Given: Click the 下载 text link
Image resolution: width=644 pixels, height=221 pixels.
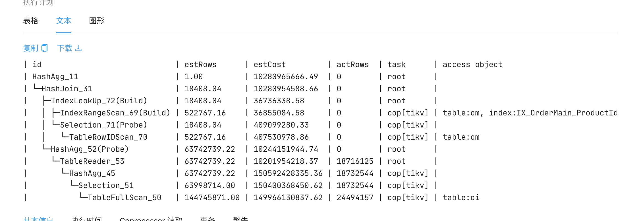Looking at the screenshot, I should tap(65, 48).
